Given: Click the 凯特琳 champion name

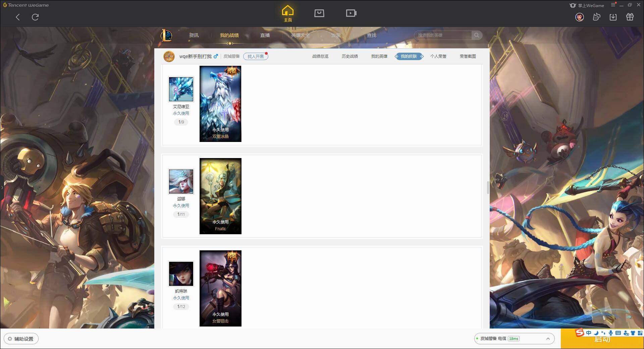Looking at the screenshot, I should click(x=181, y=291).
